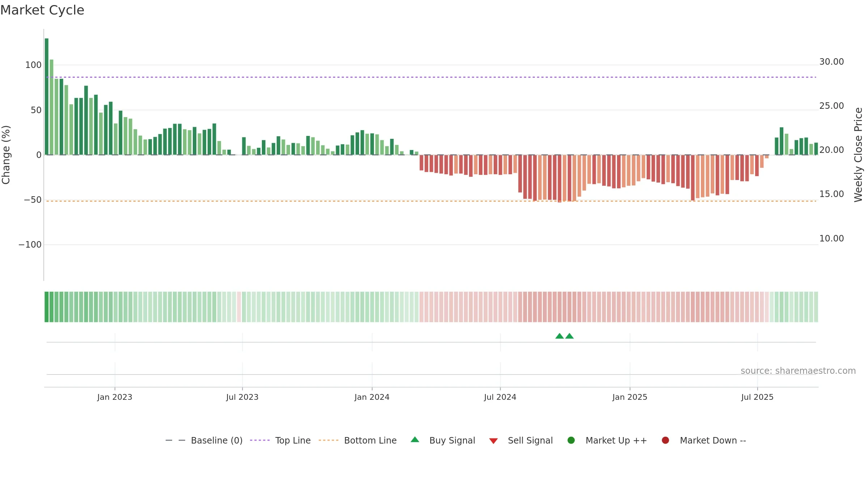The height and width of the screenshot is (488, 868).
Task: Click the Jul 2024 axis label
Action: coord(500,397)
